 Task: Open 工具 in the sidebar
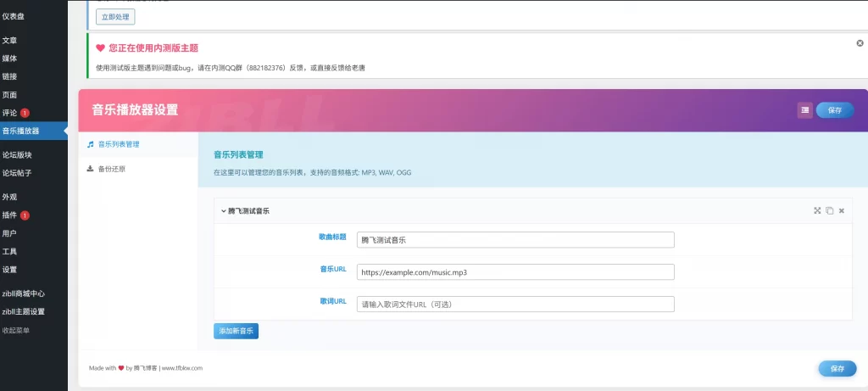point(34,251)
